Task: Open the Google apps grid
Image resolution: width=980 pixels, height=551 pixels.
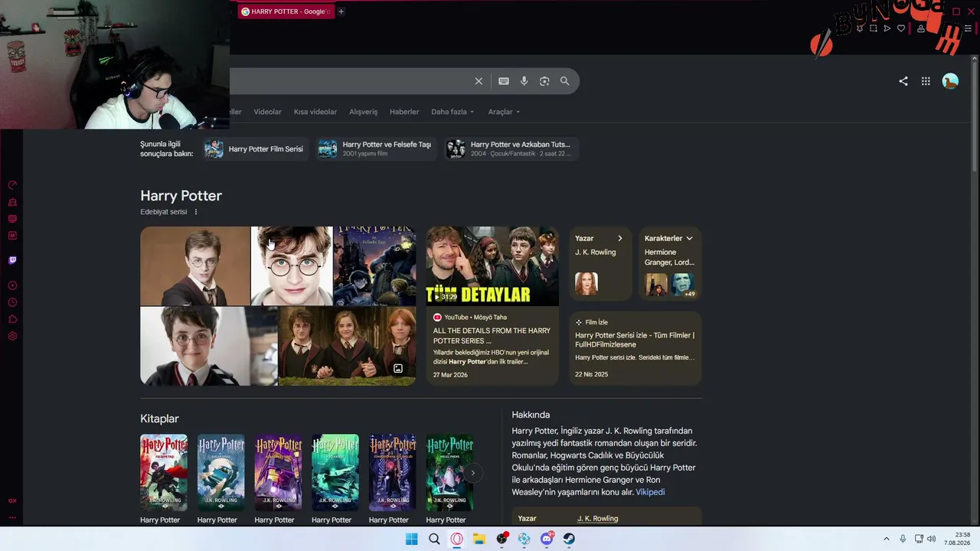Action: click(x=926, y=81)
